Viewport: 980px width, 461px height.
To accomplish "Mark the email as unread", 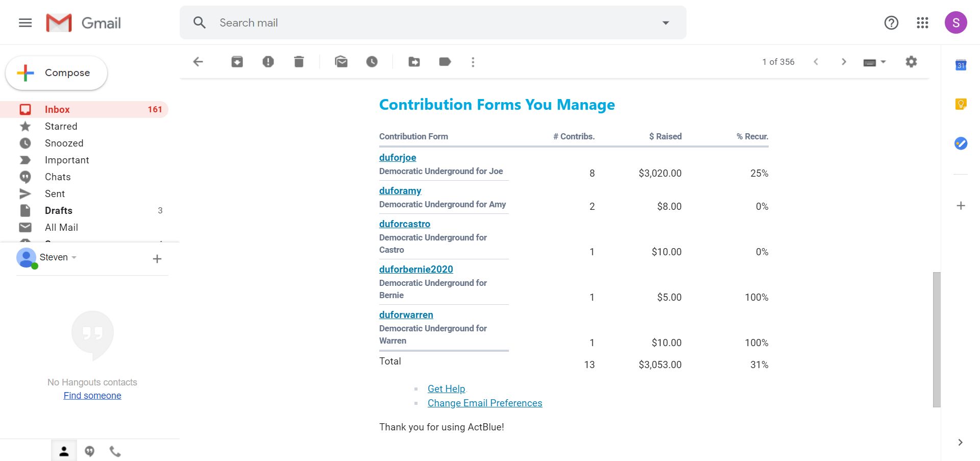I will [x=341, y=62].
